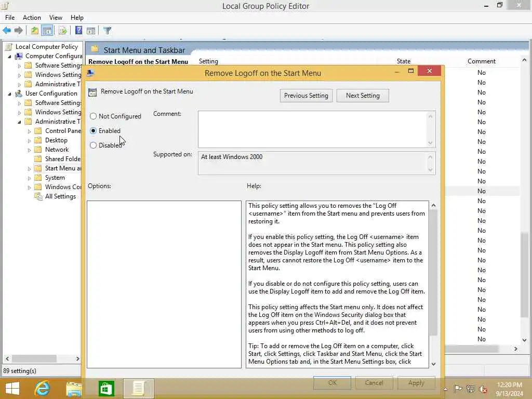Click the Previous Setting button
This screenshot has height=399, width=532.
pos(306,96)
